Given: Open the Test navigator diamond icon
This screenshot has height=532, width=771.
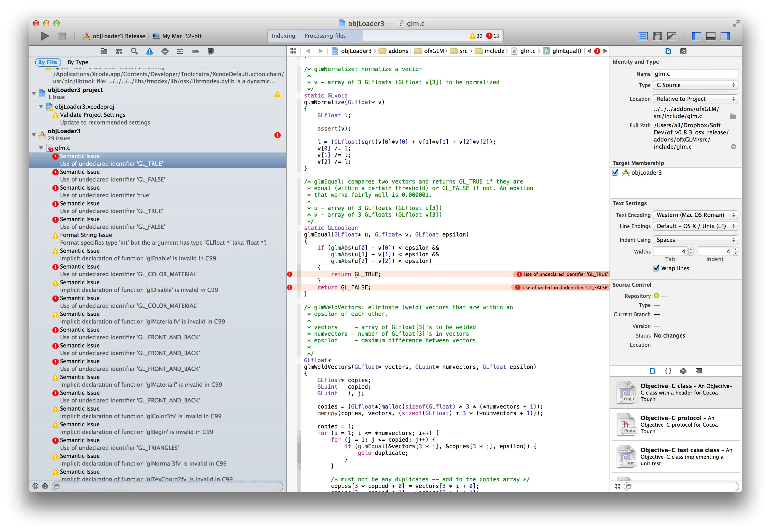Looking at the screenshot, I should click(165, 51).
